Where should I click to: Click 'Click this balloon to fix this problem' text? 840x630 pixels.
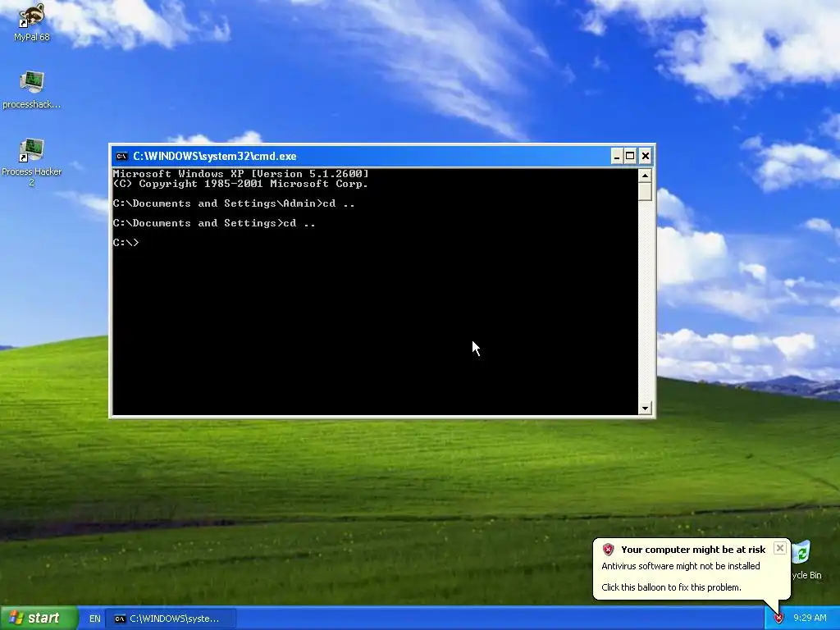pyautogui.click(x=671, y=587)
